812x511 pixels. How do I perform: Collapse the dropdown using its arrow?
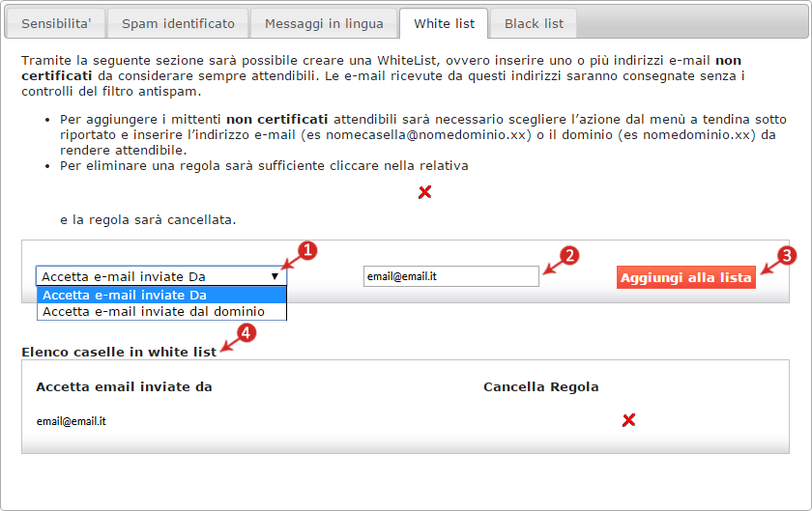(x=275, y=276)
